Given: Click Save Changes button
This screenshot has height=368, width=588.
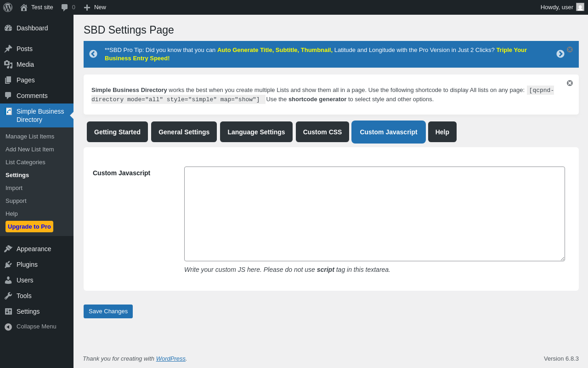Looking at the screenshot, I should point(108,311).
